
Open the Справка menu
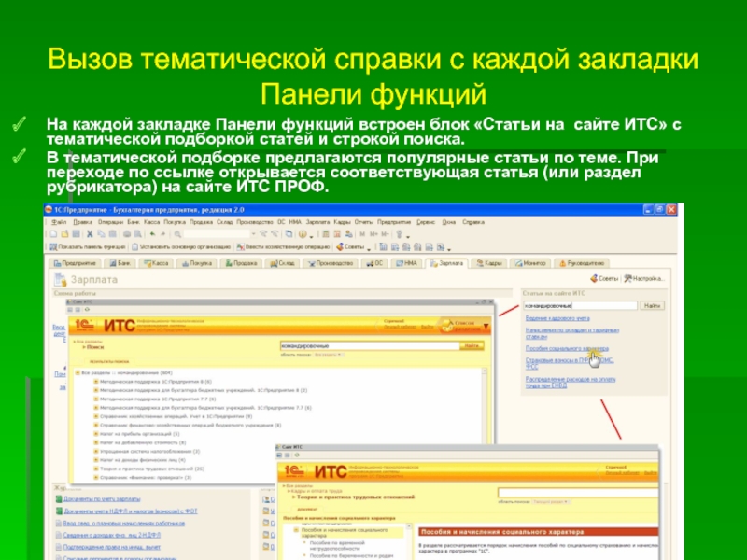[x=473, y=222]
